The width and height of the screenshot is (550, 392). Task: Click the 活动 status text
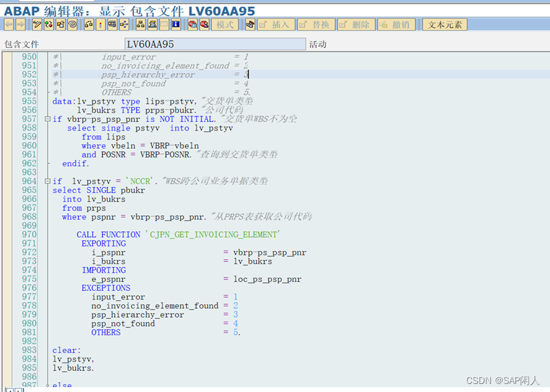click(318, 44)
